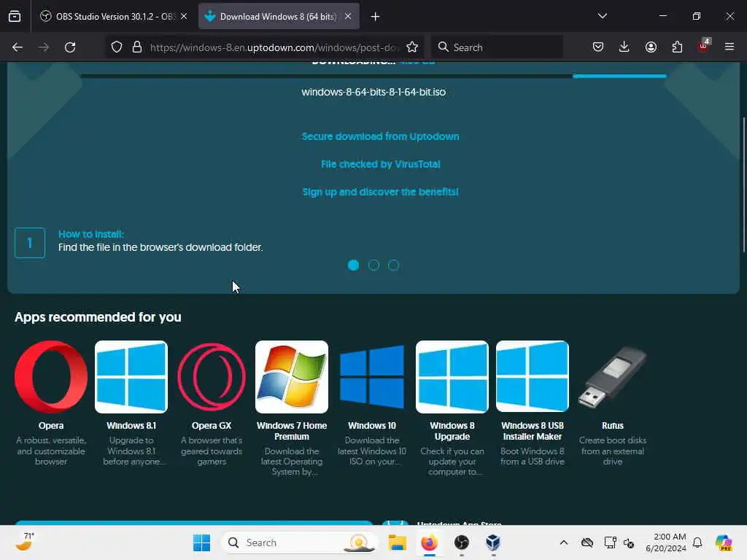Open the weather widget showing 71°
The height and width of the screenshot is (560, 747).
pyautogui.click(x=25, y=542)
